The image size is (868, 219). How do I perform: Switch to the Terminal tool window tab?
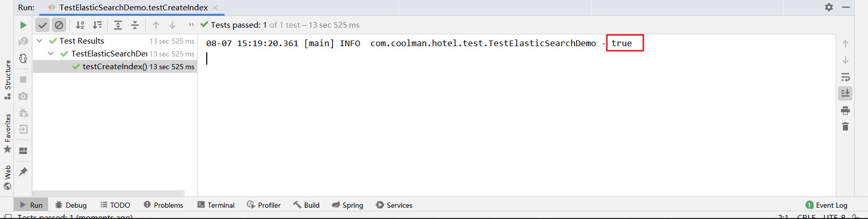tap(216, 205)
